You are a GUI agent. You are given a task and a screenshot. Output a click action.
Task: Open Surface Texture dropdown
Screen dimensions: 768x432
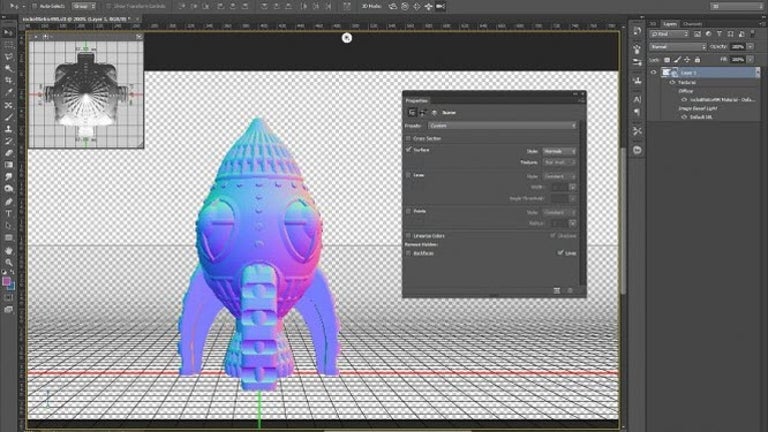pos(559,162)
